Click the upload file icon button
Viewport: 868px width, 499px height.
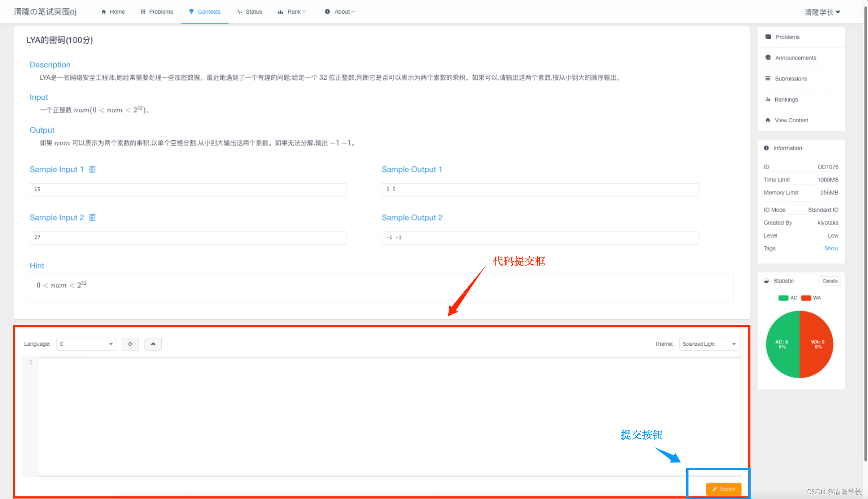(x=153, y=344)
